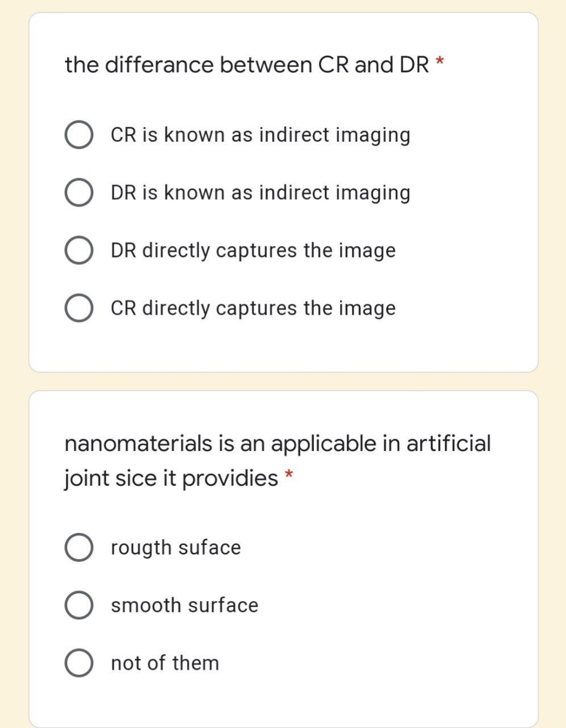
Task: Click the radio circle beside 'DR is known as indirect imaging'
Action: [80, 192]
